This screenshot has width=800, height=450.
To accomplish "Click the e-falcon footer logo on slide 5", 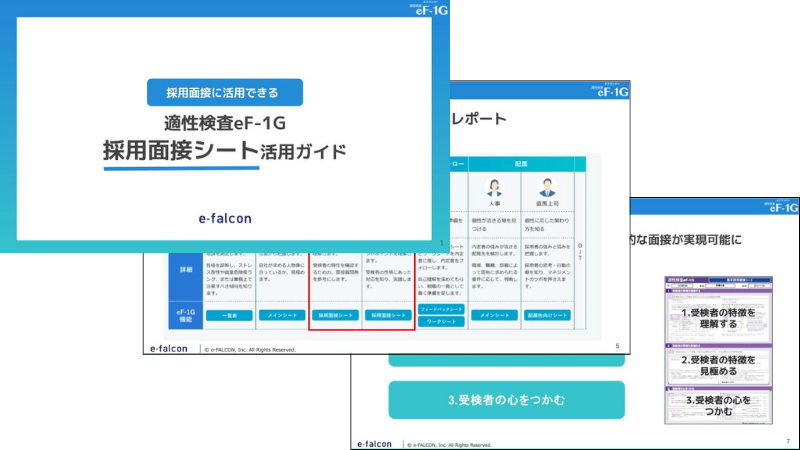I will coord(168,349).
